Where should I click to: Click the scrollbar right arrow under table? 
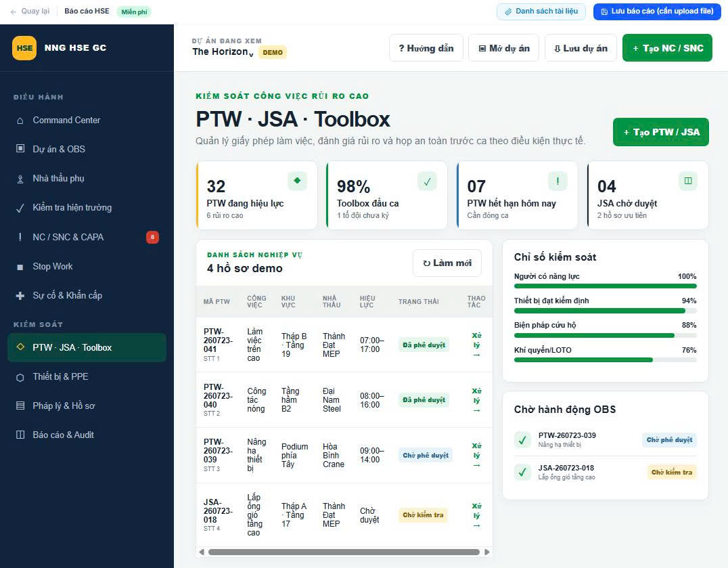486,552
